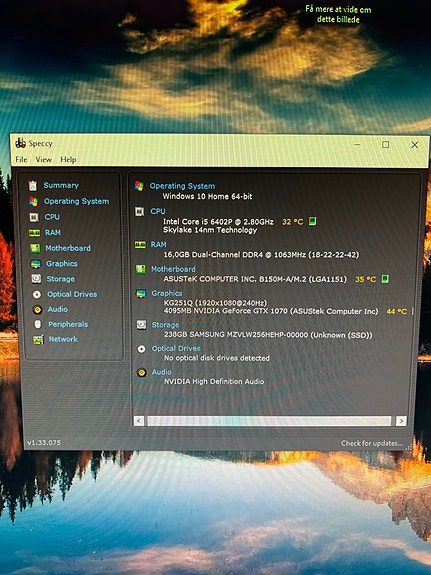Viewport: 431px width, 575px height.
Task: Click the CPU sidebar icon
Action: click(34, 217)
